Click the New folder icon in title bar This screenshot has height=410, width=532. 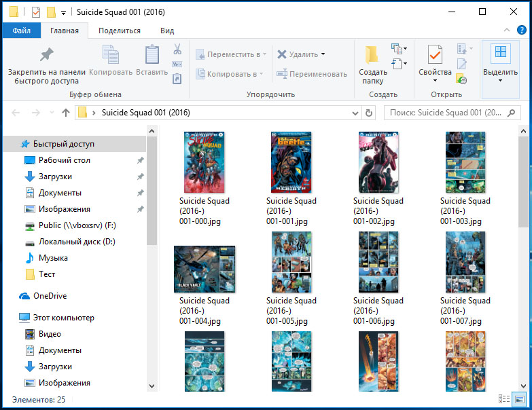click(51, 12)
